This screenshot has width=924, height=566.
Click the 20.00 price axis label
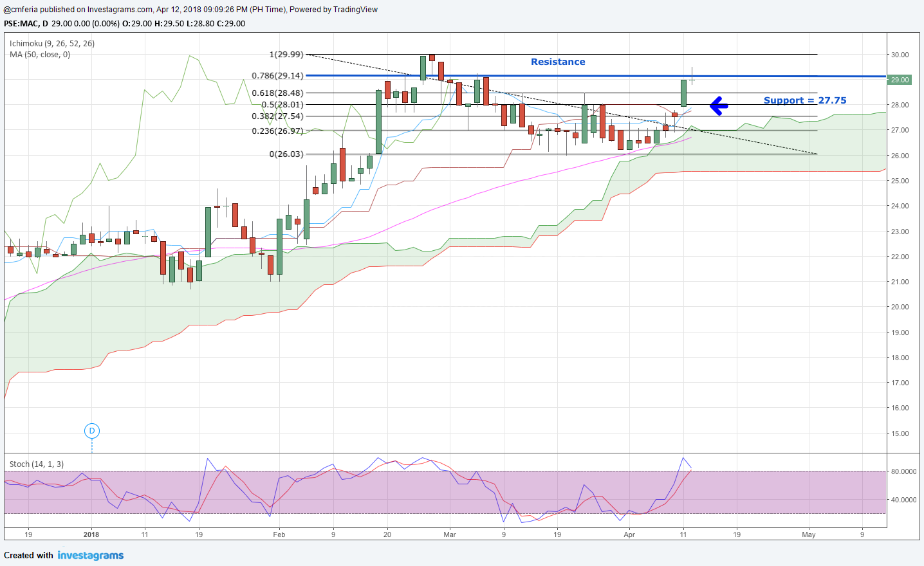(x=900, y=307)
